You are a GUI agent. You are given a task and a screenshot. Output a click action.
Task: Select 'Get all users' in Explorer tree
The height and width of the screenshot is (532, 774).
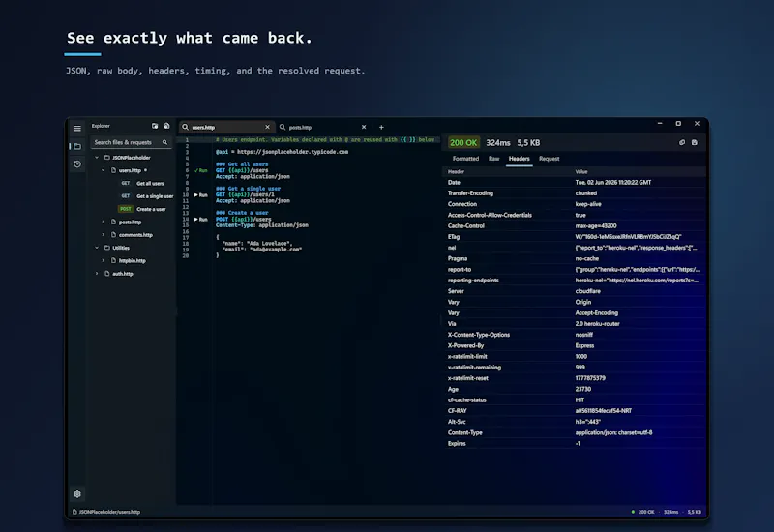(x=150, y=183)
